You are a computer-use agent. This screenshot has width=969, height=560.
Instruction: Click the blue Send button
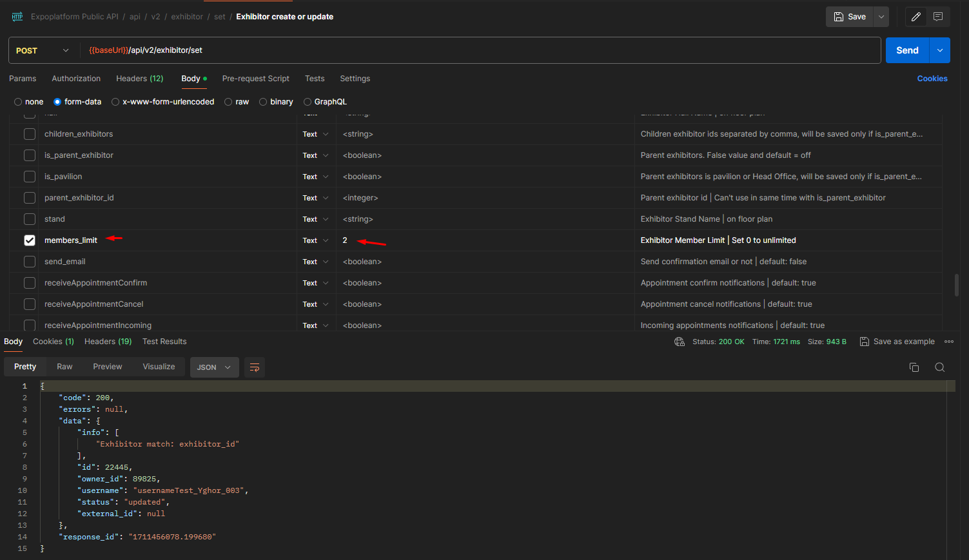(x=906, y=50)
